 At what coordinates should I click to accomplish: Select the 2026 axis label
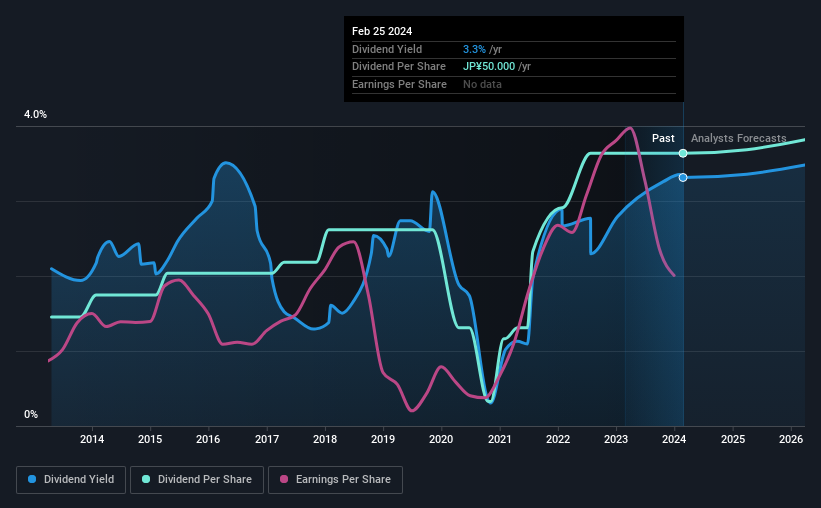(x=791, y=439)
